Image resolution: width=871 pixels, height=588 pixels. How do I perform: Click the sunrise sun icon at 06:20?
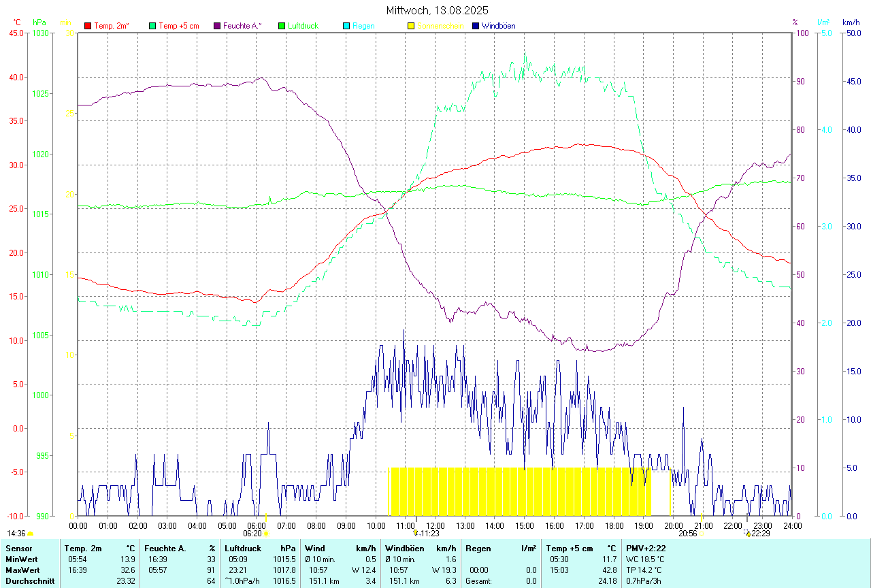point(265,534)
